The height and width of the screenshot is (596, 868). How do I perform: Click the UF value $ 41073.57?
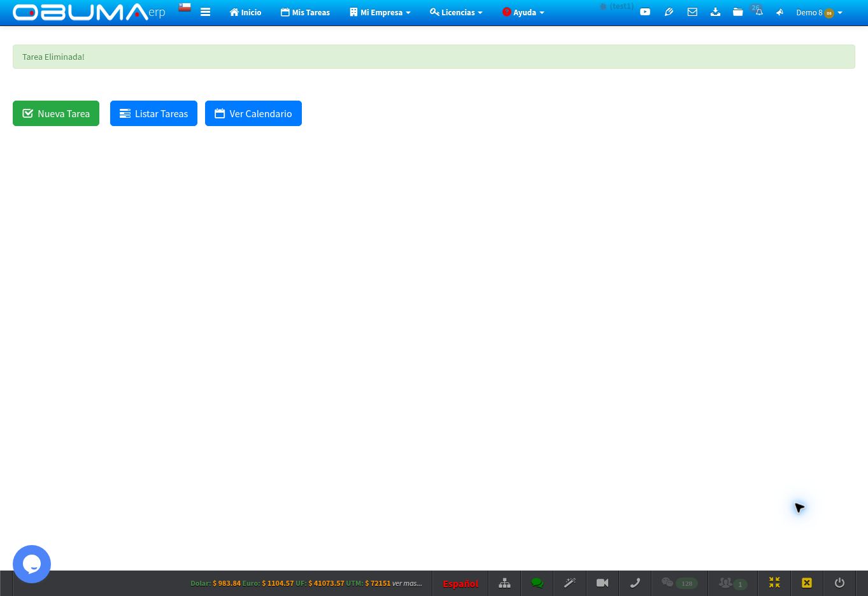(326, 583)
